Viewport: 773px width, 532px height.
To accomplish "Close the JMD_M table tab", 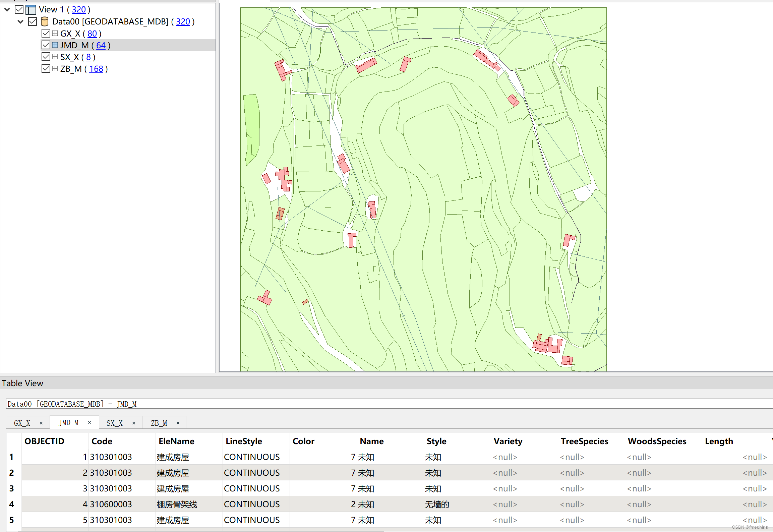I will 90,423.
